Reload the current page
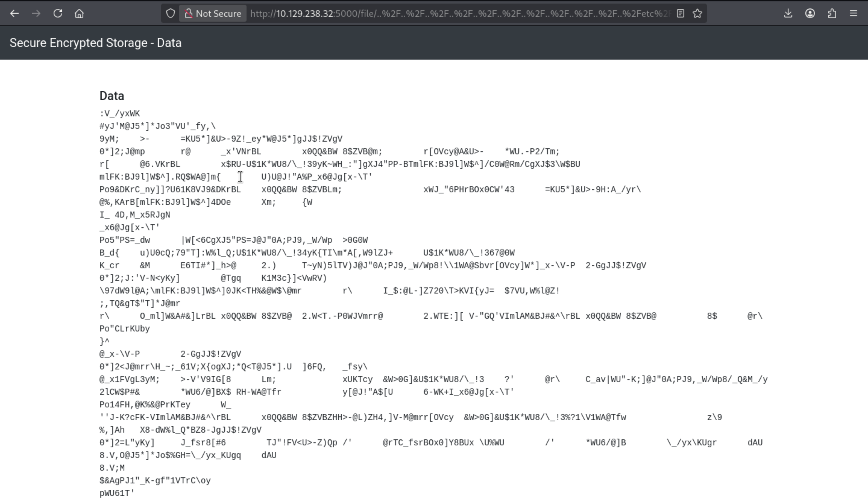The image size is (868, 499). 58,13
